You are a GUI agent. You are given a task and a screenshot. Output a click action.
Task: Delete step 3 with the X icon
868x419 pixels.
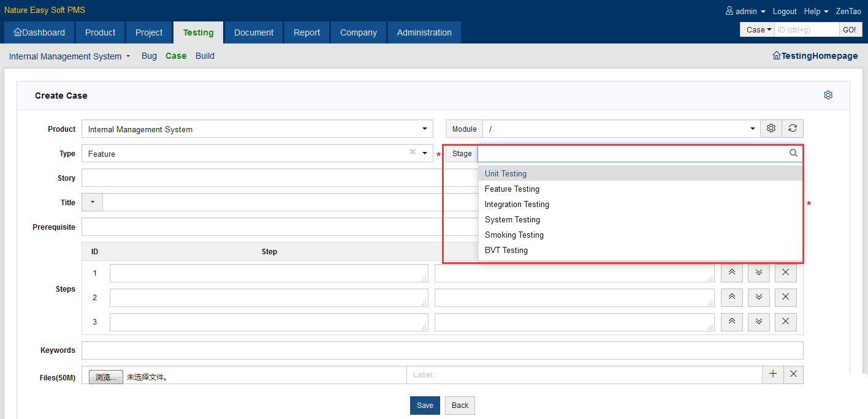pyautogui.click(x=785, y=322)
